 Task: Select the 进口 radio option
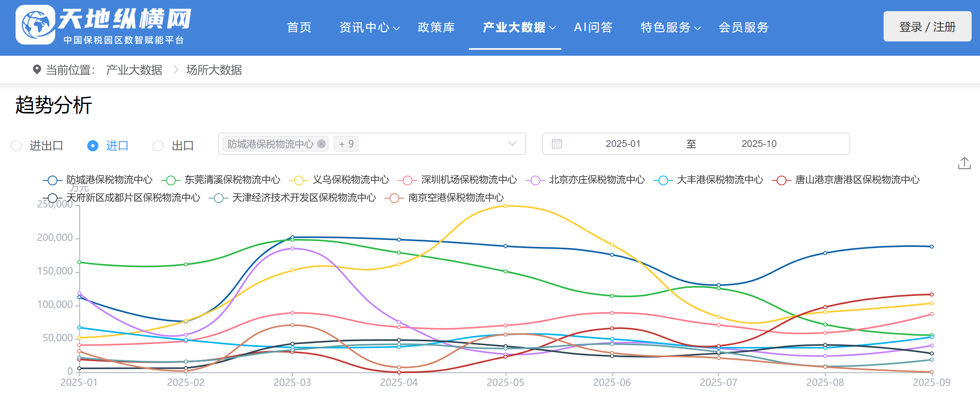(x=93, y=146)
